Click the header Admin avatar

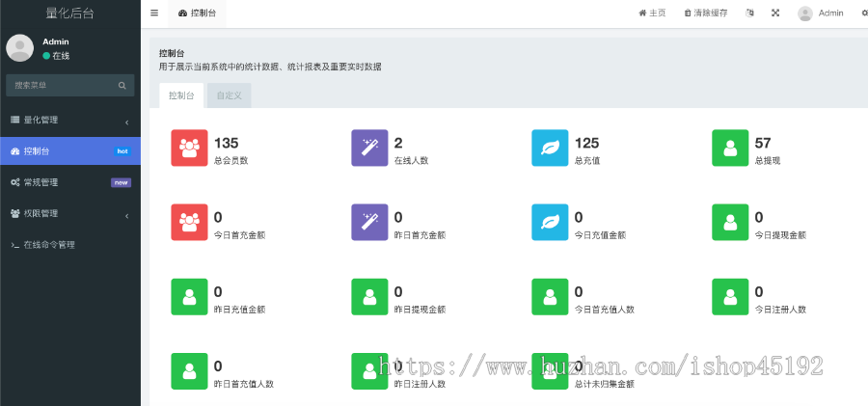[x=805, y=14]
